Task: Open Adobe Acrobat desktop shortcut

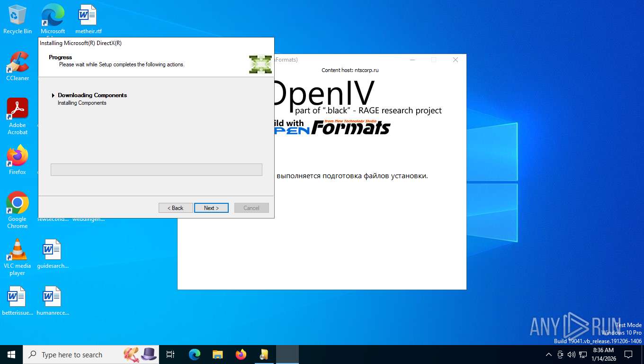Action: [18, 117]
